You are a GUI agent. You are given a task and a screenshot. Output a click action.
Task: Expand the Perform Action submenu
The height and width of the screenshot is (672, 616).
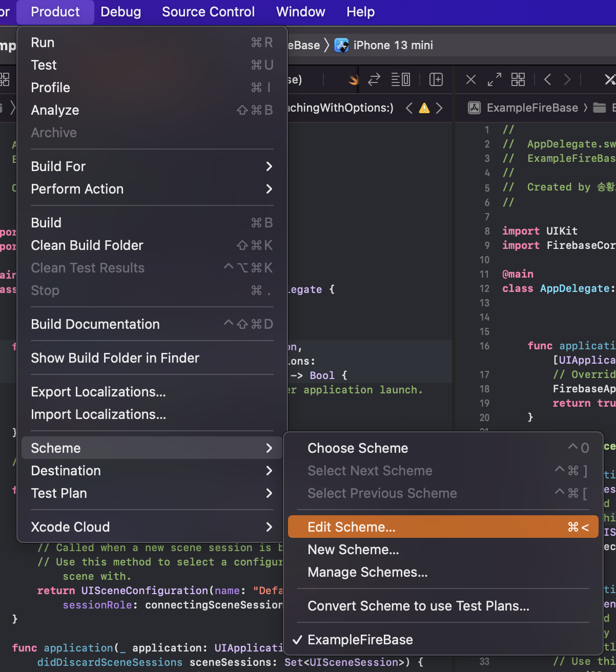(152, 189)
